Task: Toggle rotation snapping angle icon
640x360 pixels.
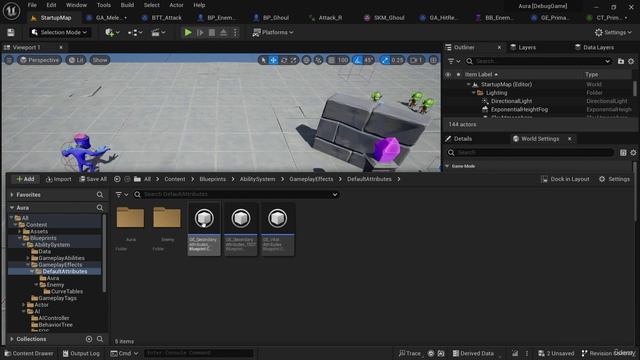Action: (358, 60)
